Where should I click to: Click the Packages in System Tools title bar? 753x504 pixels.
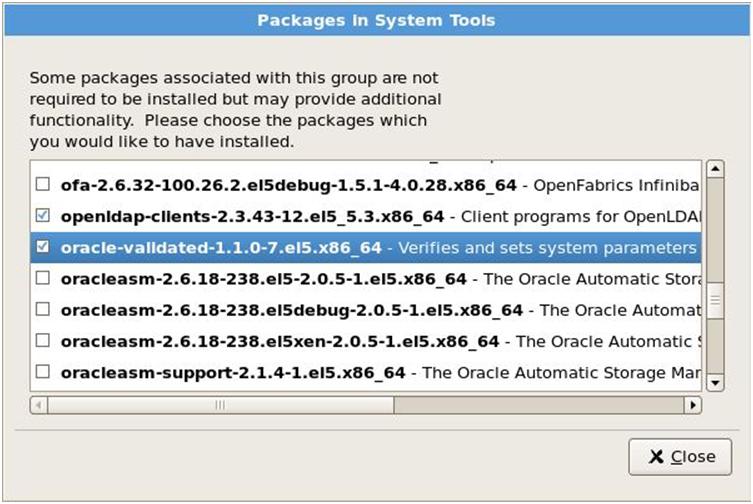tap(376, 20)
